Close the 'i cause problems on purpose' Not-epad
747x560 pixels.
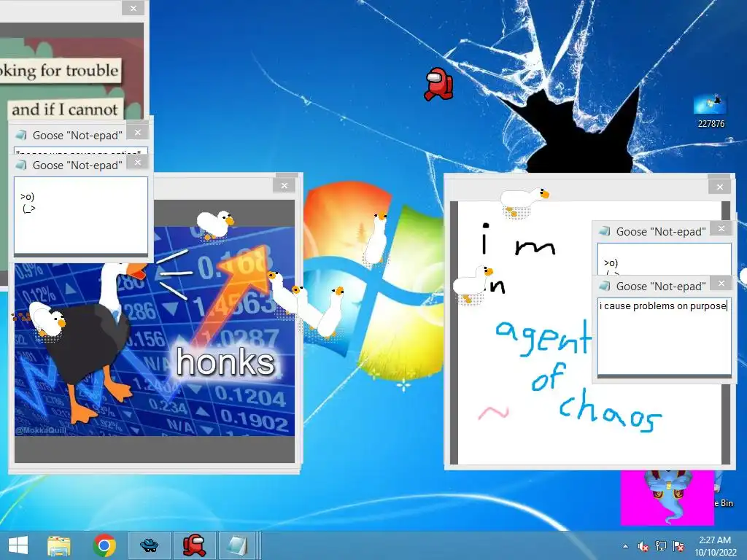coord(721,284)
